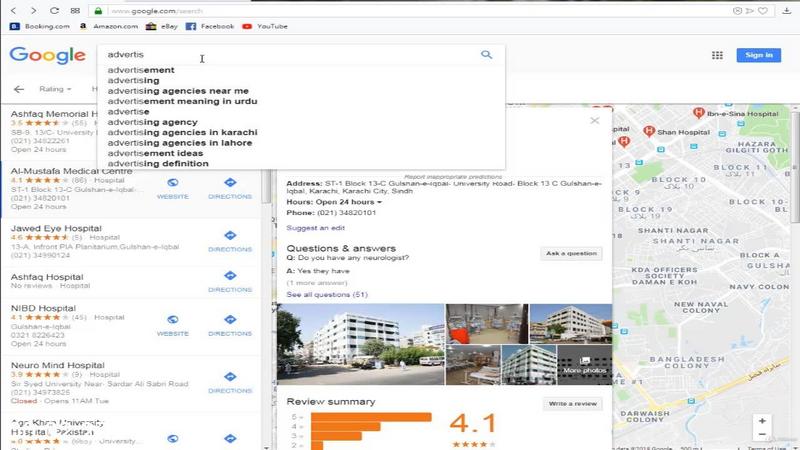Screen dimensions: 800x450
Task: Open Booking.com bookmark
Action: 40,26
